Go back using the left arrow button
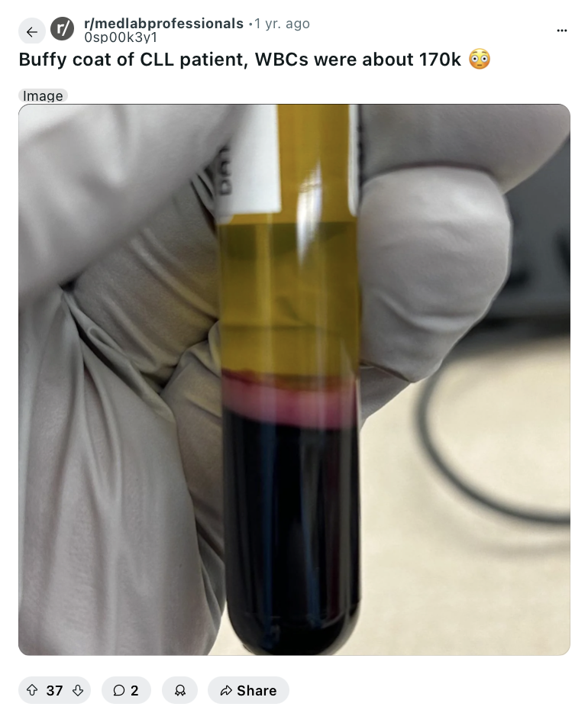 tap(32, 32)
